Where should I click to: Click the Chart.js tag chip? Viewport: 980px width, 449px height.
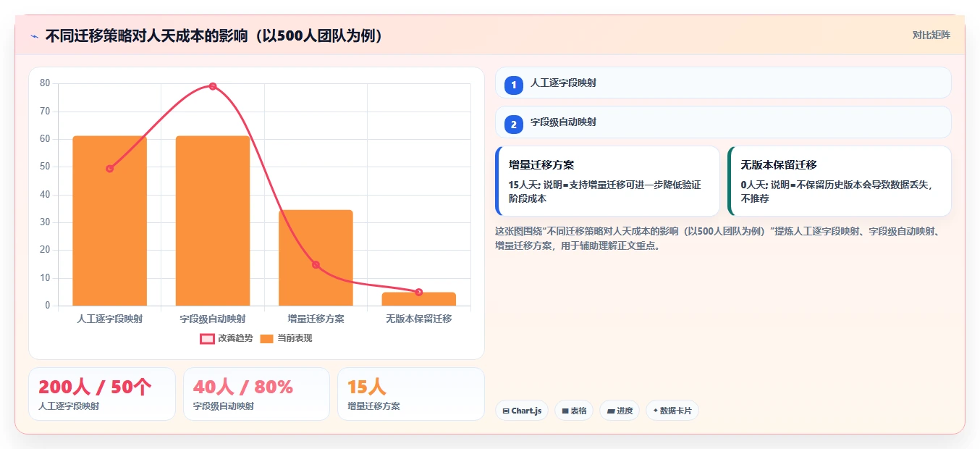coord(522,411)
